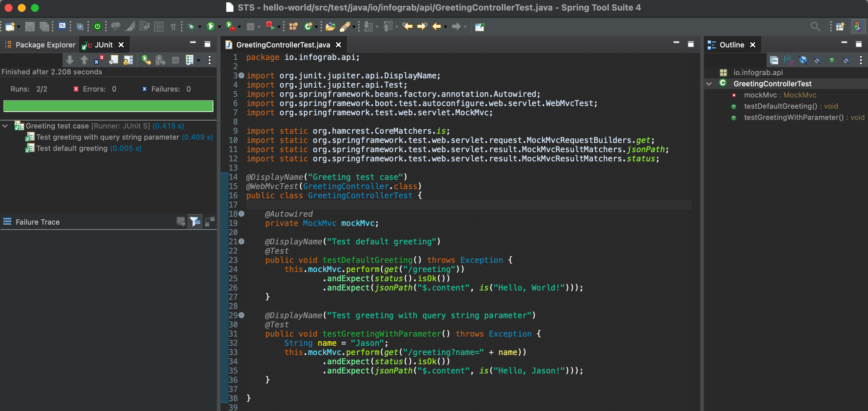Toggle Scroll Lock in JUnit view
Image resolution: width=868 pixels, height=411 pixels.
pos(128,60)
